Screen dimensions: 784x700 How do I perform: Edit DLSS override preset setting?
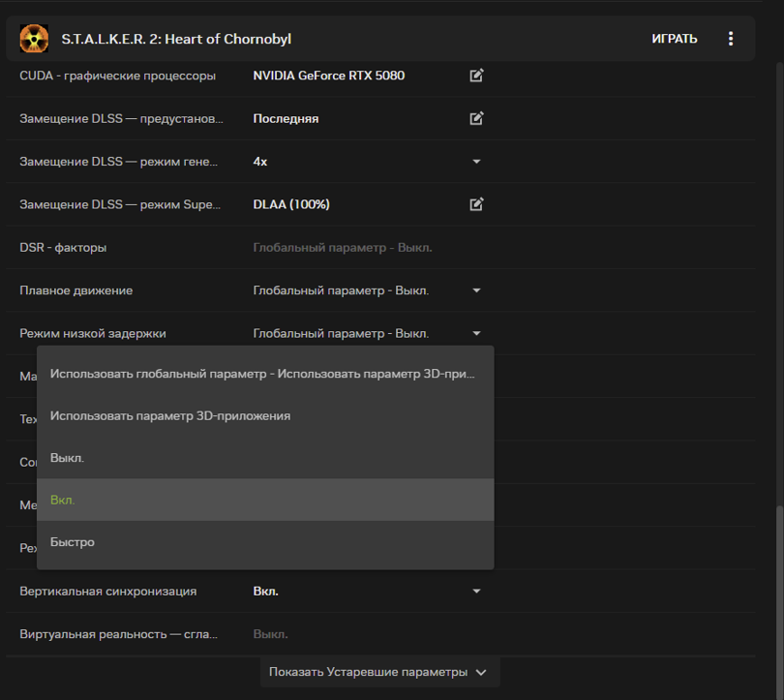476,118
